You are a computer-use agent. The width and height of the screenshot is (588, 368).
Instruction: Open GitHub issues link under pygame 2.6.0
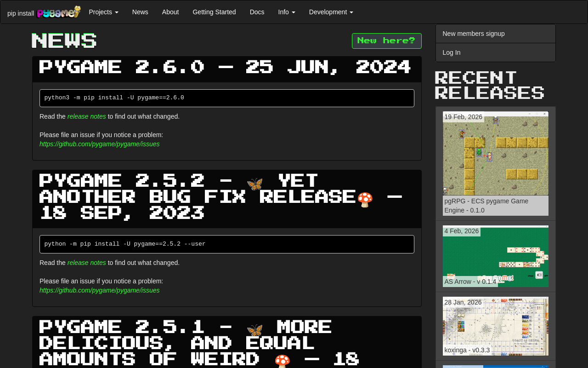[x=100, y=144]
